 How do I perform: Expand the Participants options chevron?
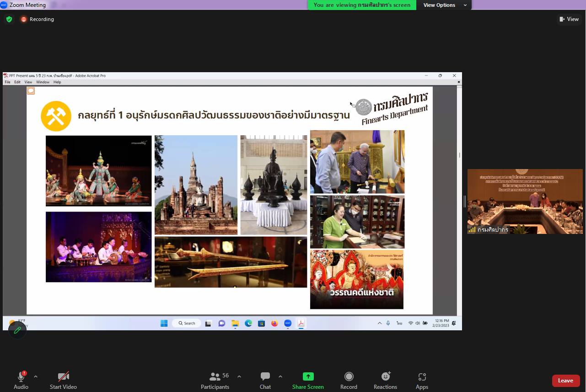[x=239, y=376]
